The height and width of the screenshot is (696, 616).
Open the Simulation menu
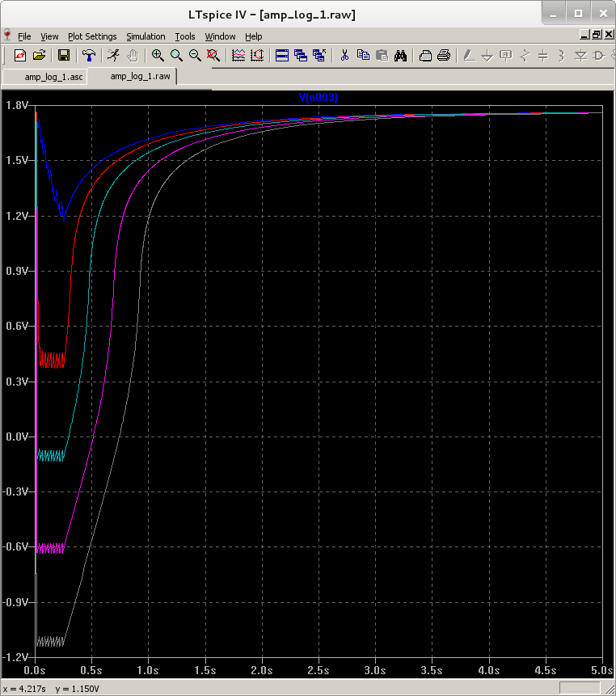(146, 36)
